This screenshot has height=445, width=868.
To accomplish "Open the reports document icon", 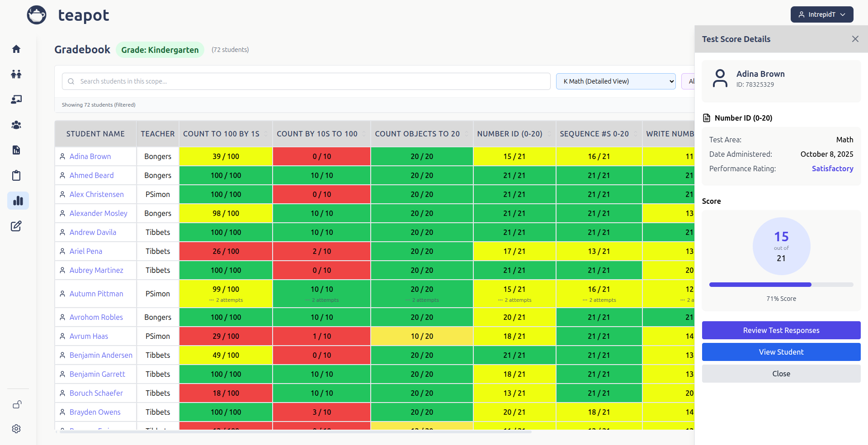I will [x=16, y=150].
